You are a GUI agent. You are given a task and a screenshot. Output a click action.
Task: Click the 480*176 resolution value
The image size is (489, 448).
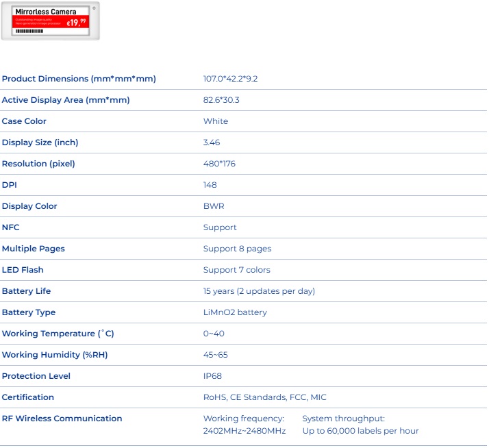pos(219,164)
